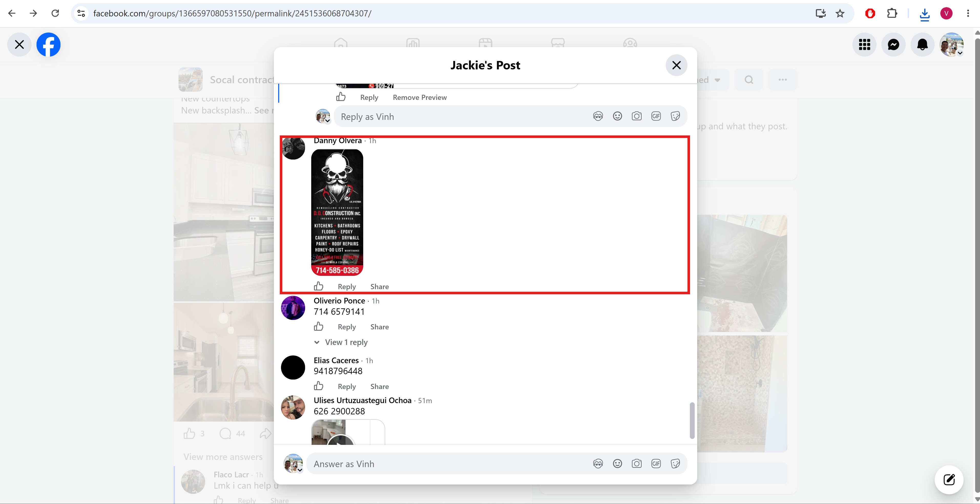Open the Chrome three-dot menu
This screenshot has width=980, height=504.
[x=968, y=13]
